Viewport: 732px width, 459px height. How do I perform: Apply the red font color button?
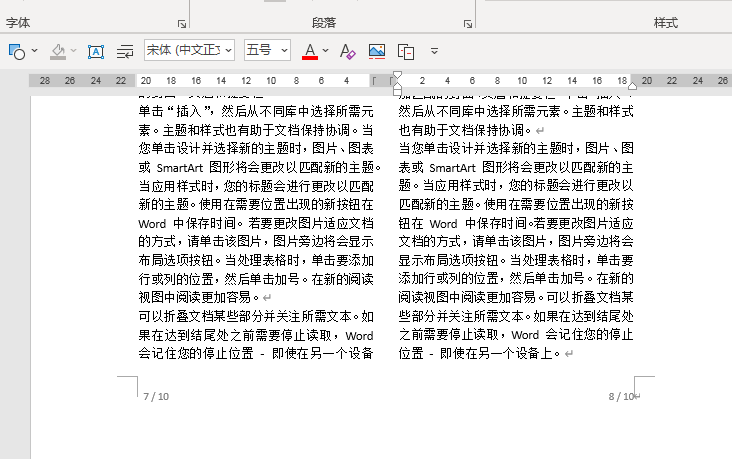click(310, 50)
